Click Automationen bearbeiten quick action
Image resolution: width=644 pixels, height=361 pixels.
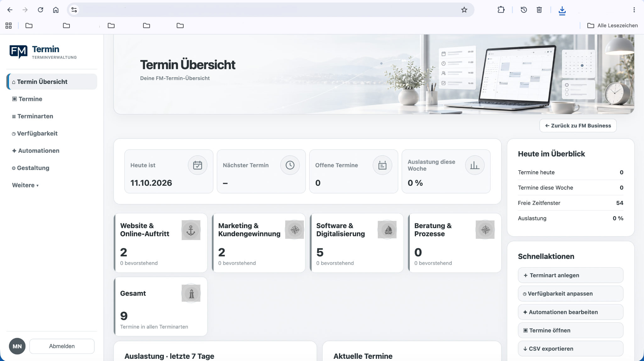570,312
